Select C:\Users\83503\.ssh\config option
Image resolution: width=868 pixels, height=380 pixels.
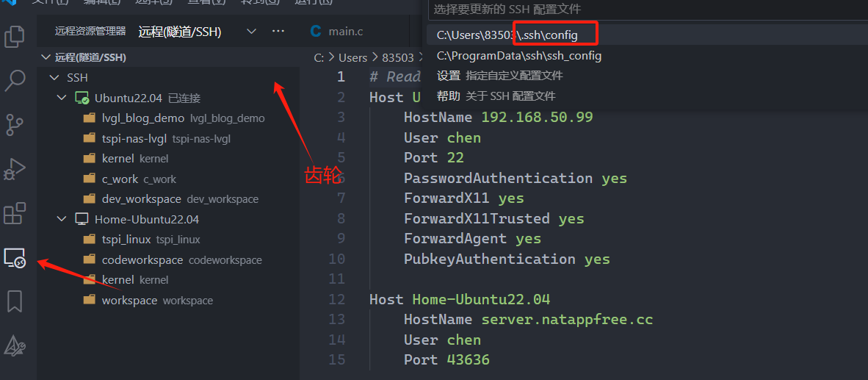(x=645, y=35)
